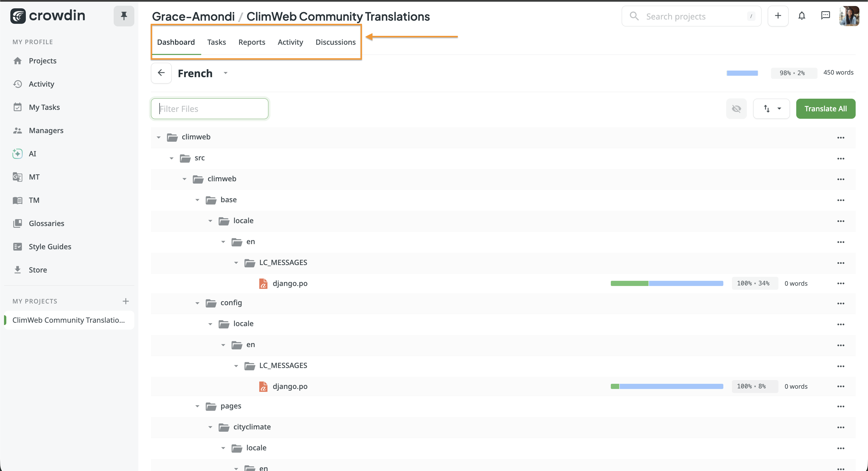This screenshot has height=471, width=868.
Task: Open Glossaries in the sidebar
Action: (46, 223)
